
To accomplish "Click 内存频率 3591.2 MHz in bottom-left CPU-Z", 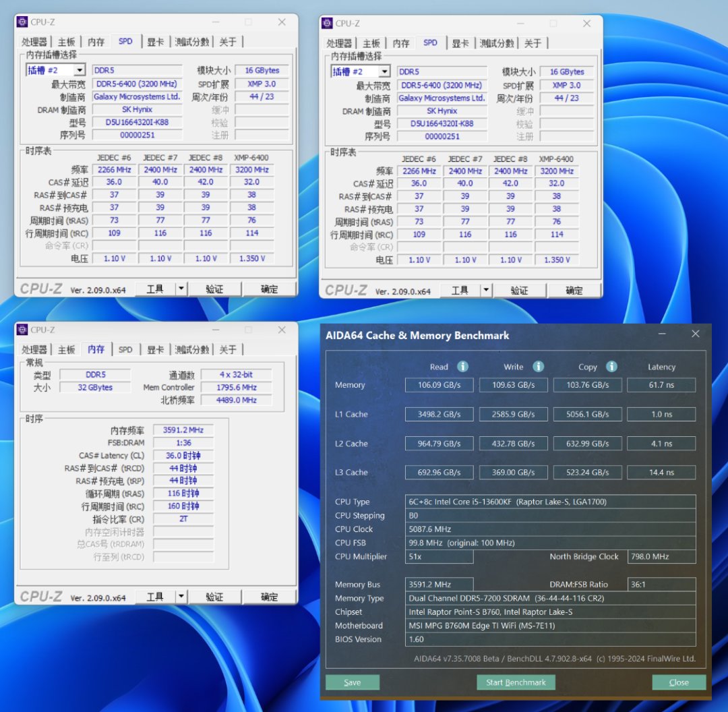I will click(x=183, y=430).
